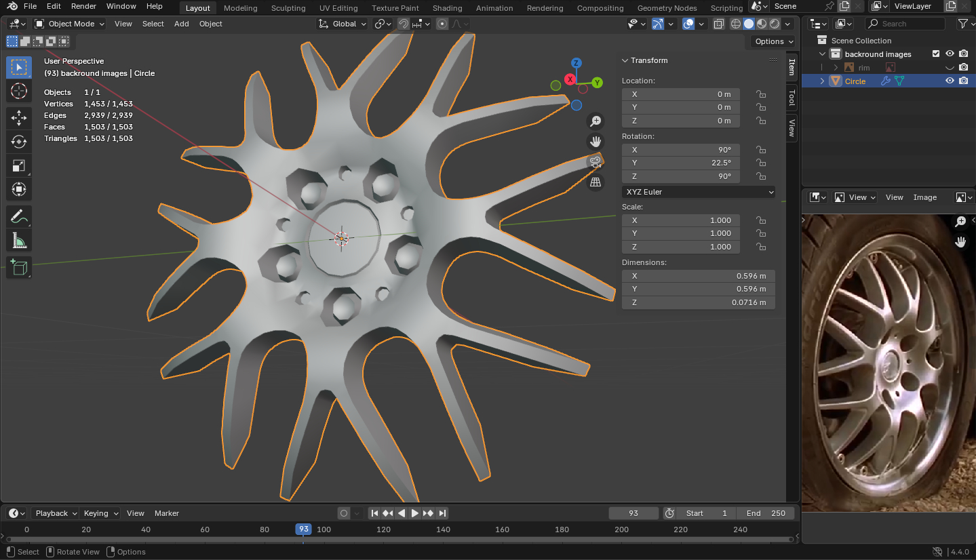Activate the Rotate tool
The width and height of the screenshot is (976, 560).
(x=19, y=142)
